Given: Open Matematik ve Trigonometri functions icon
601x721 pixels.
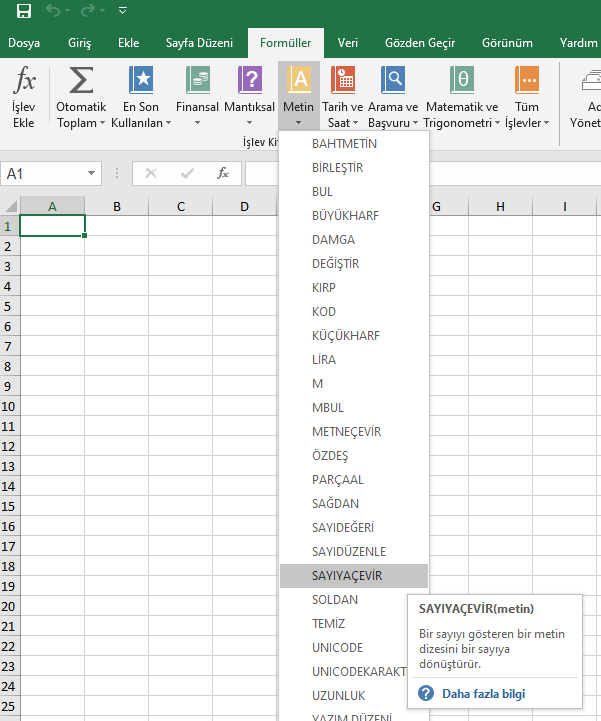Looking at the screenshot, I should pos(461,82).
